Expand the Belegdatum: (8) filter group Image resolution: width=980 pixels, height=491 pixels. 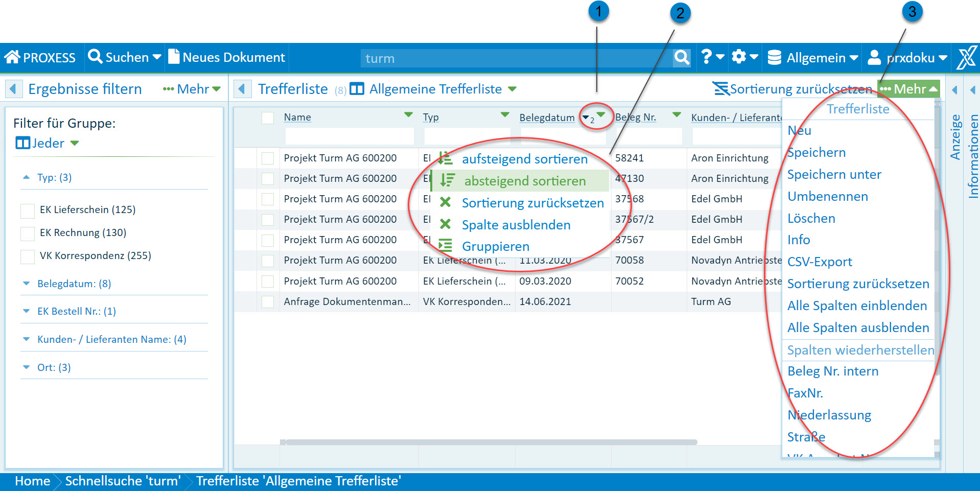pos(27,284)
